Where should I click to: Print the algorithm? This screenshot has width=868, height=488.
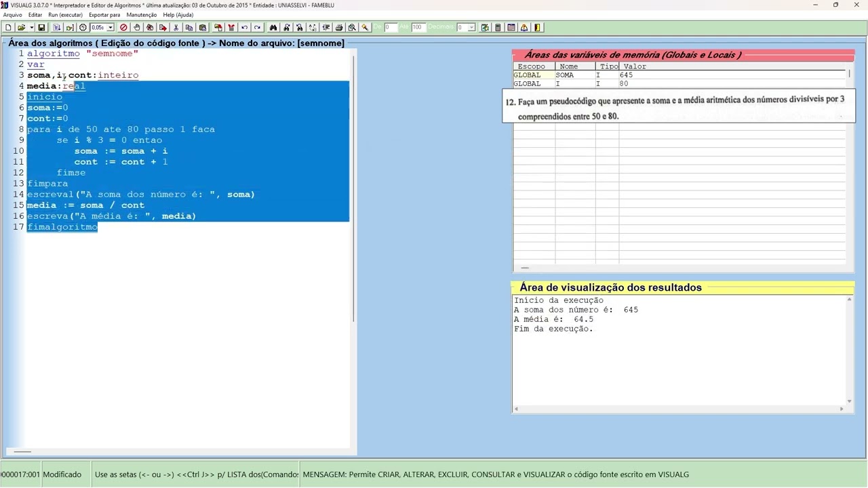point(339,28)
